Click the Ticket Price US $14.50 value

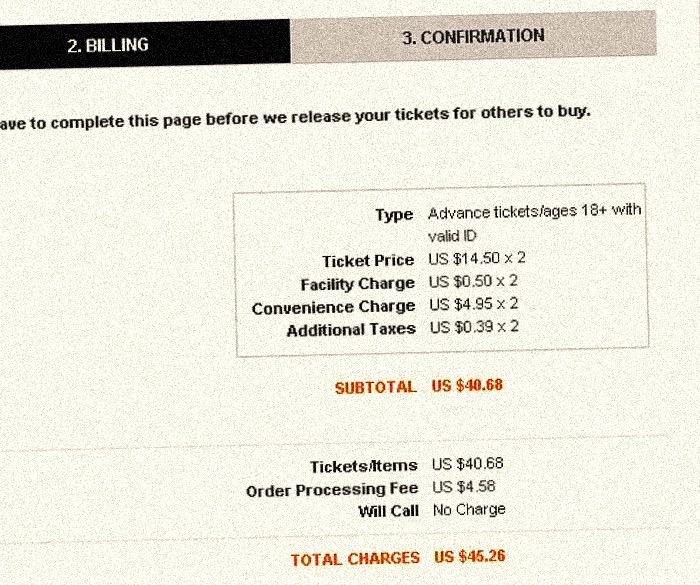pyautogui.click(x=477, y=258)
